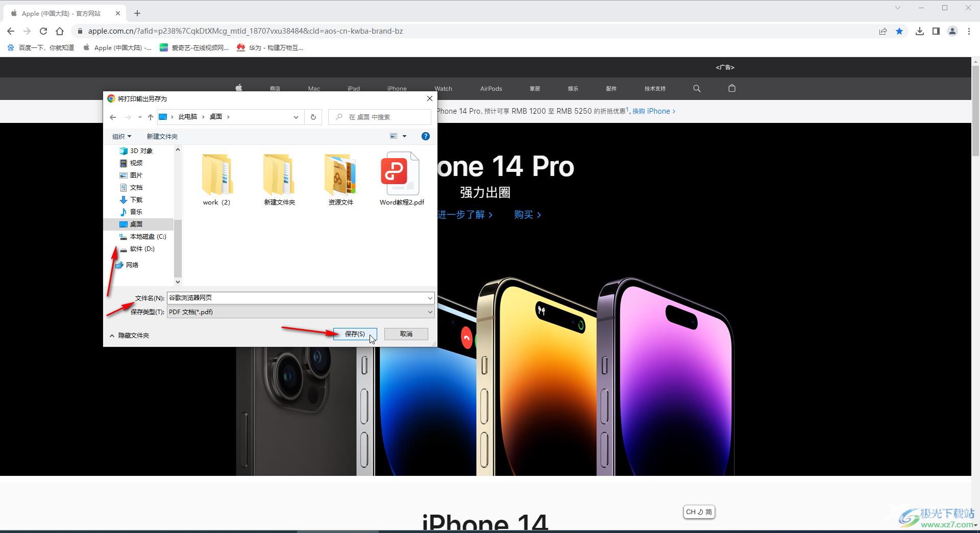Screen dimensions: 980x533
Task: Click the search magnifier on Apple site
Action: pos(697,88)
